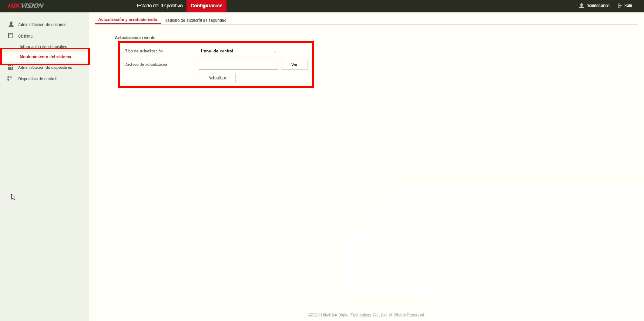Click the Hikvision logo
Image resolution: width=644 pixels, height=321 pixels.
pyautogui.click(x=26, y=6)
